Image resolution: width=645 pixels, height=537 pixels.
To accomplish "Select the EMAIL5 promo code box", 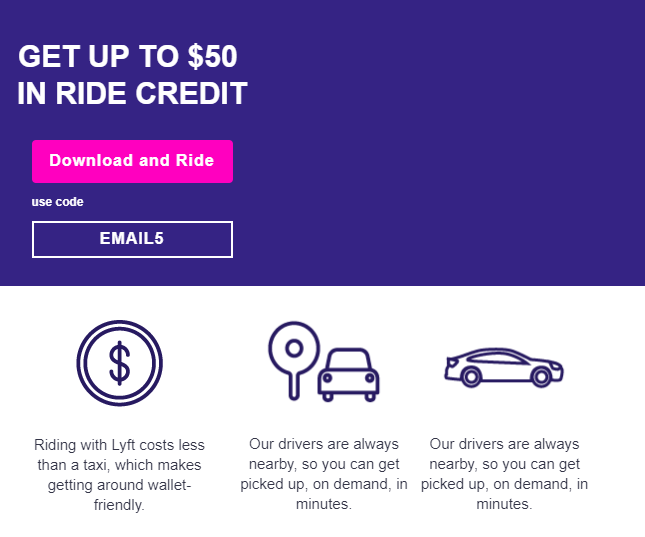I will (x=132, y=239).
